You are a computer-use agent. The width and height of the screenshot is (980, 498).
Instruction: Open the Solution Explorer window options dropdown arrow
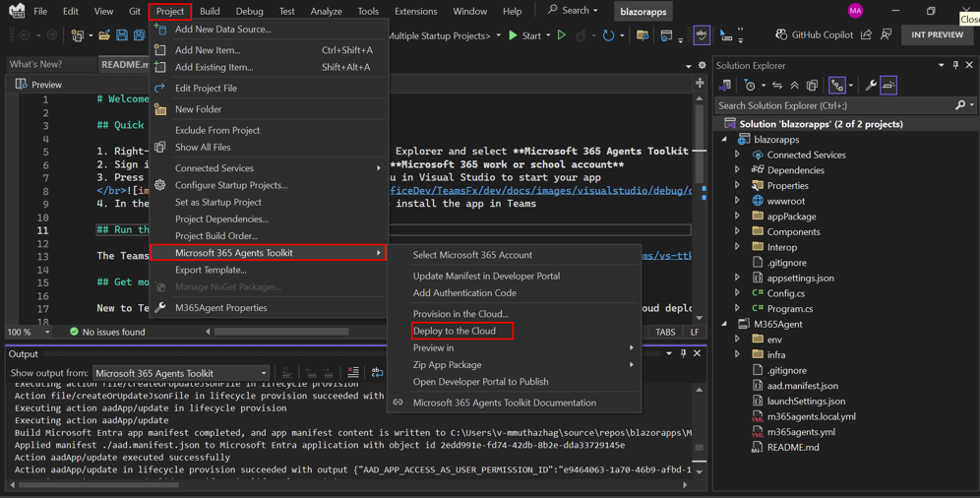point(942,65)
